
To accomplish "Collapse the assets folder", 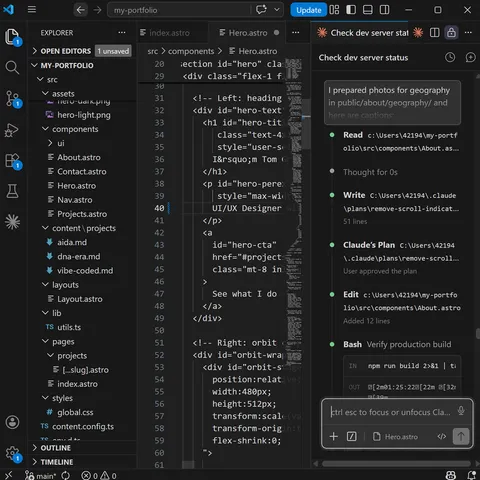I will click(x=83, y=93).
